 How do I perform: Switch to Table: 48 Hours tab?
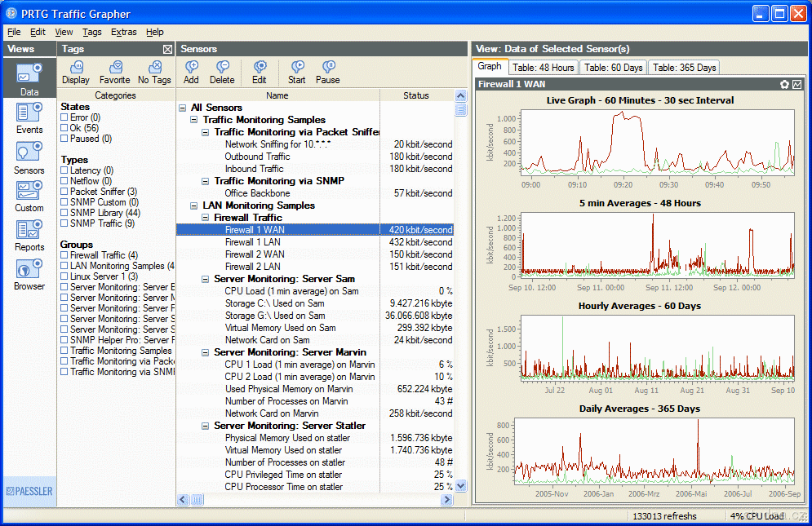coord(544,68)
